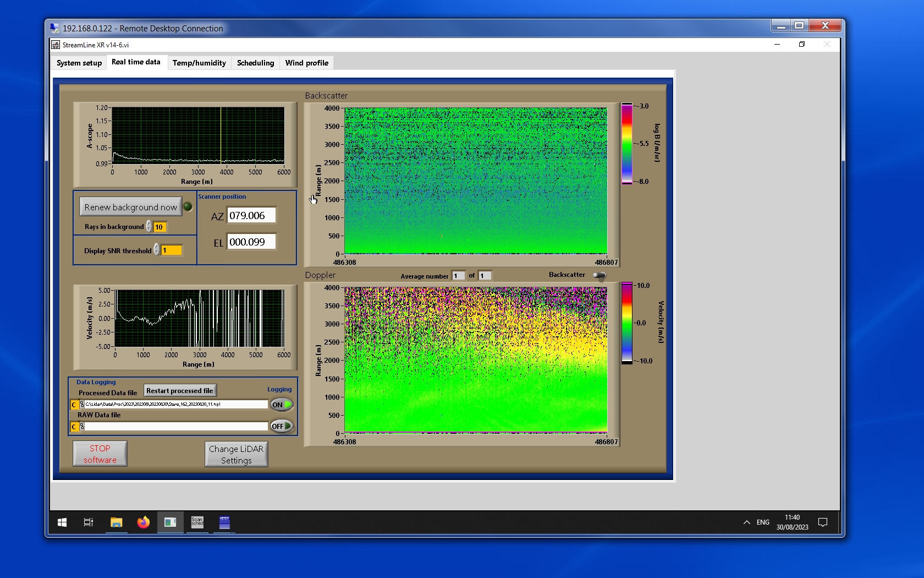Toggle the RAW data logging OFF switch
Viewport: 924px width, 578px height.
281,426
